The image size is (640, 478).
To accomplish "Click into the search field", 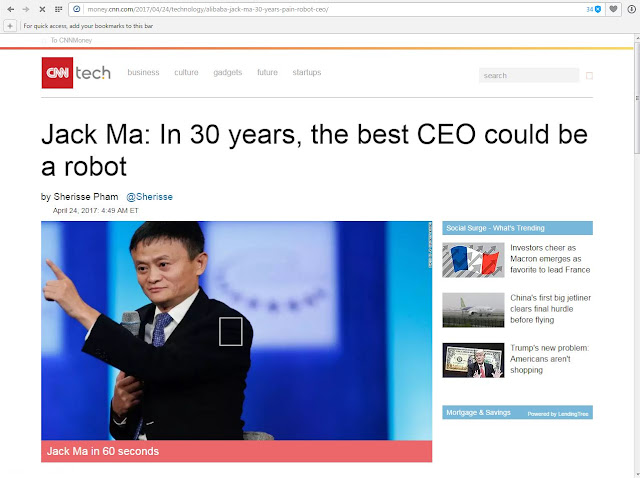I will 529,76.
